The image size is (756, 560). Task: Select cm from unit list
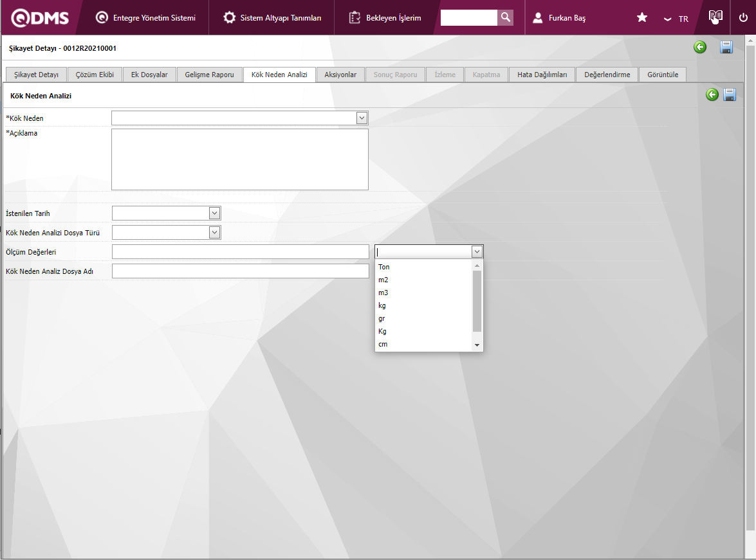pos(424,344)
